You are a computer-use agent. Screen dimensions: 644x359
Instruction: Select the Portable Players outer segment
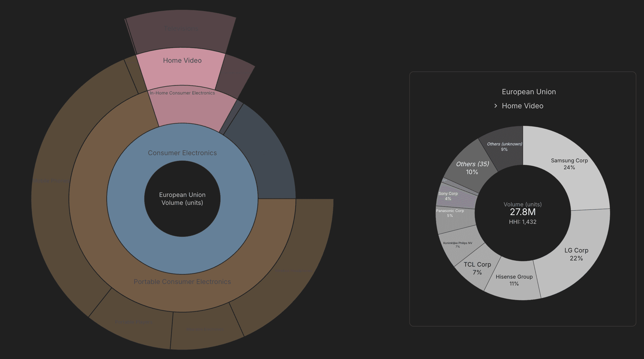click(134, 322)
